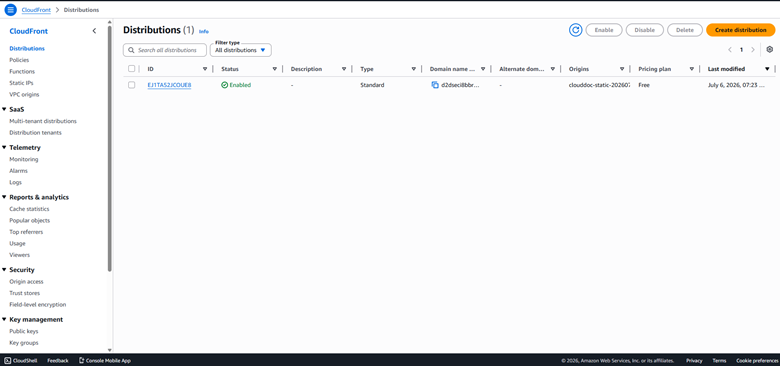Open Static IPs in the sidebar
Image resolution: width=780 pixels, height=366 pixels.
coord(21,83)
